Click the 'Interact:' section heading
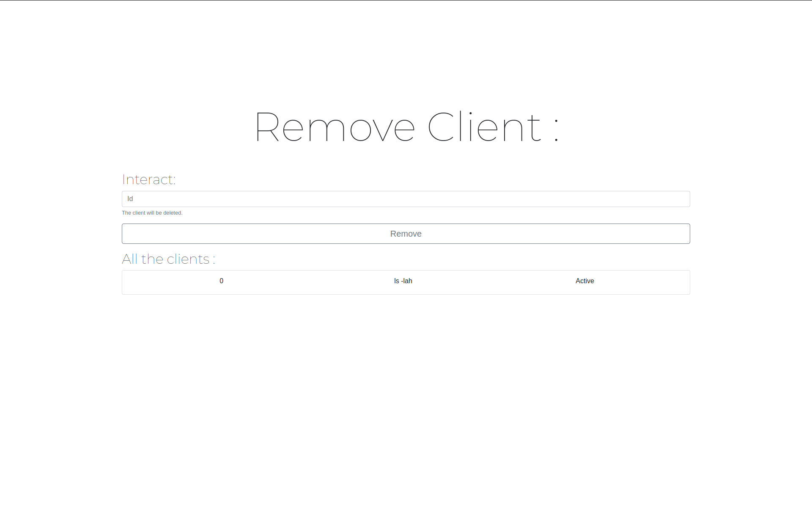This screenshot has height=508, width=812. pyautogui.click(x=148, y=179)
